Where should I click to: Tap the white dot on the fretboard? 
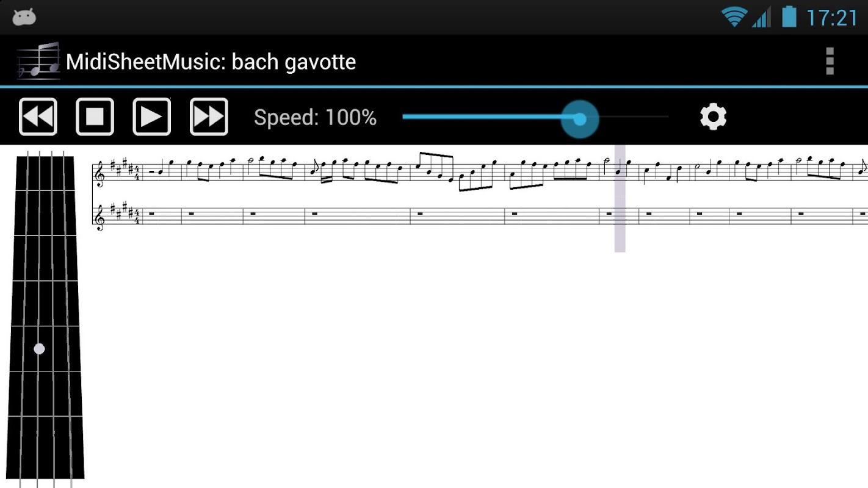[x=39, y=349]
